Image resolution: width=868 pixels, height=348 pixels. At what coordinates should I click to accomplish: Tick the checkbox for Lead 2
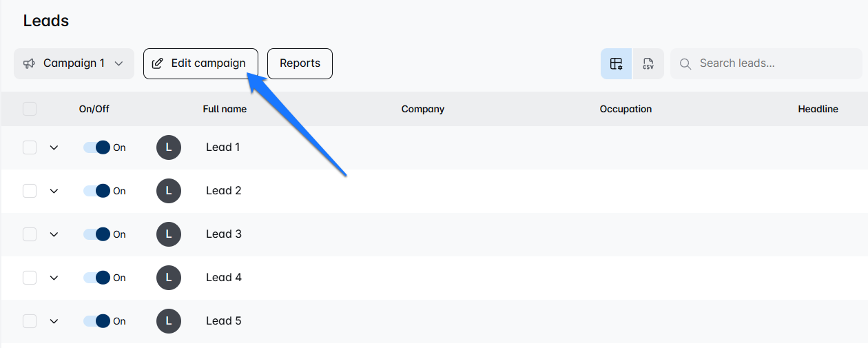click(30, 191)
